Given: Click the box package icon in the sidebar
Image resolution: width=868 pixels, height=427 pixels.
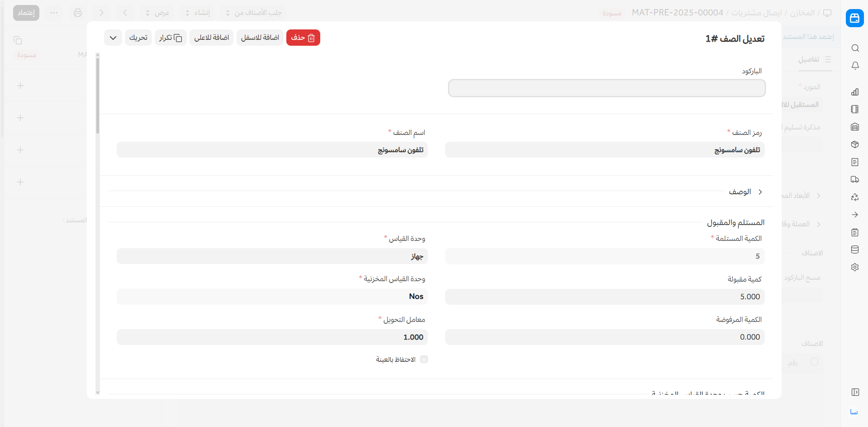Looking at the screenshot, I should pos(855,144).
